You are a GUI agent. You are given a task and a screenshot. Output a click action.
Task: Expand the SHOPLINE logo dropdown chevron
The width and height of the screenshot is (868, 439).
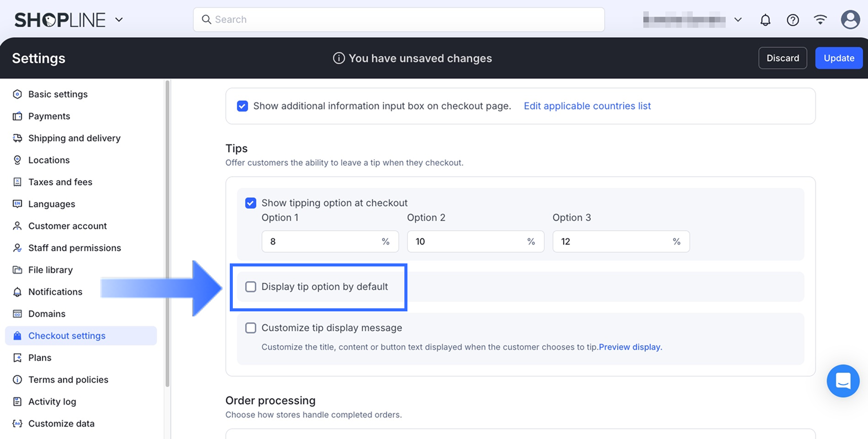click(x=119, y=20)
